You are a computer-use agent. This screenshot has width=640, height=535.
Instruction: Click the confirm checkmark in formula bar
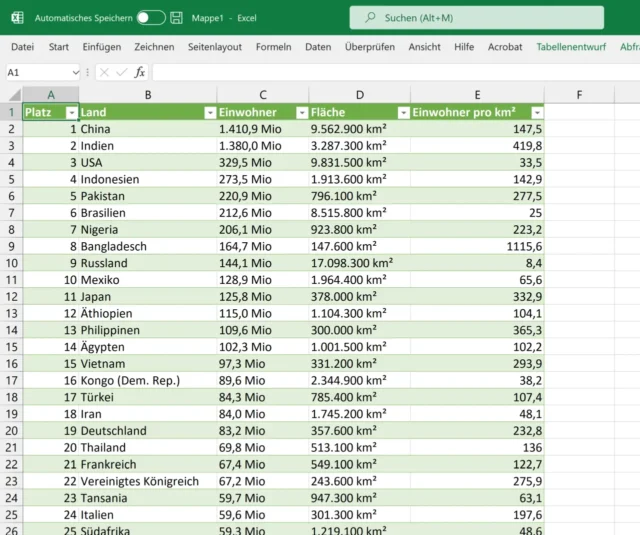coord(122,72)
